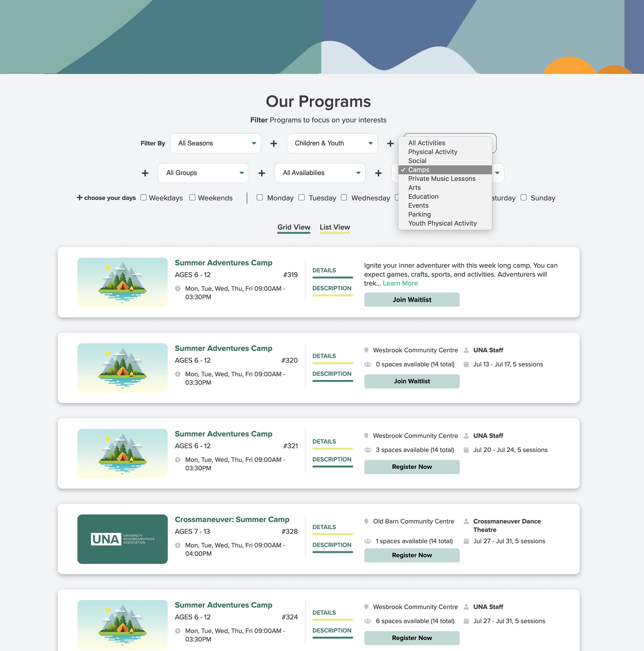This screenshot has width=644, height=651.
Task: Click Join Waitlist for camp #320
Action: pos(411,381)
